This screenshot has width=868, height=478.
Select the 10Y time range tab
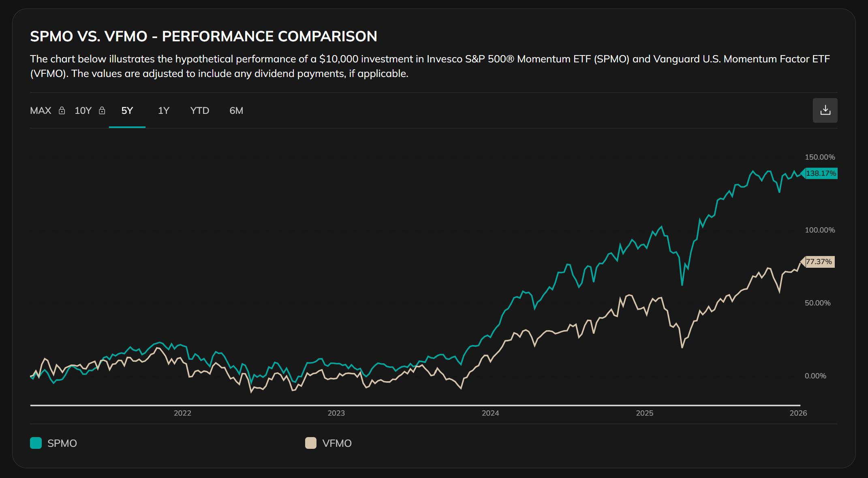[x=83, y=111]
